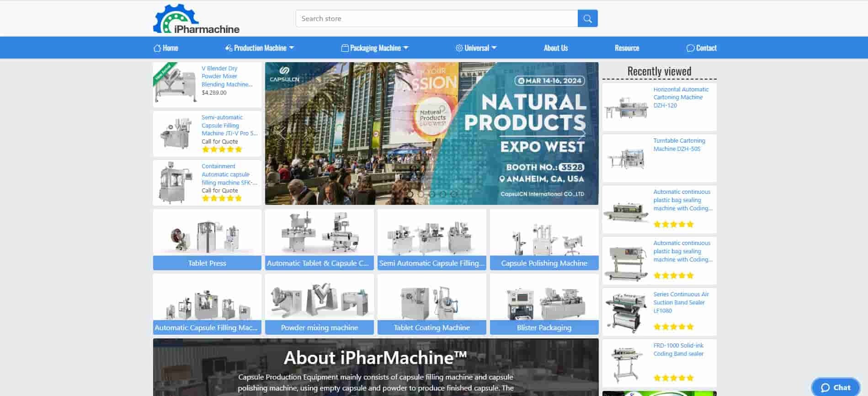Expand the Packaging Machine dropdown menu
Image resolution: width=868 pixels, height=396 pixels.
[375, 48]
